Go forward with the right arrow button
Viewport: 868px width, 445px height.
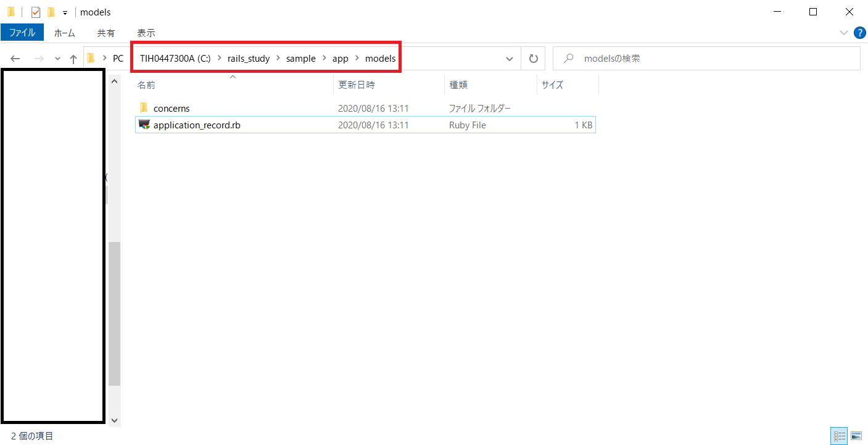pos(39,59)
